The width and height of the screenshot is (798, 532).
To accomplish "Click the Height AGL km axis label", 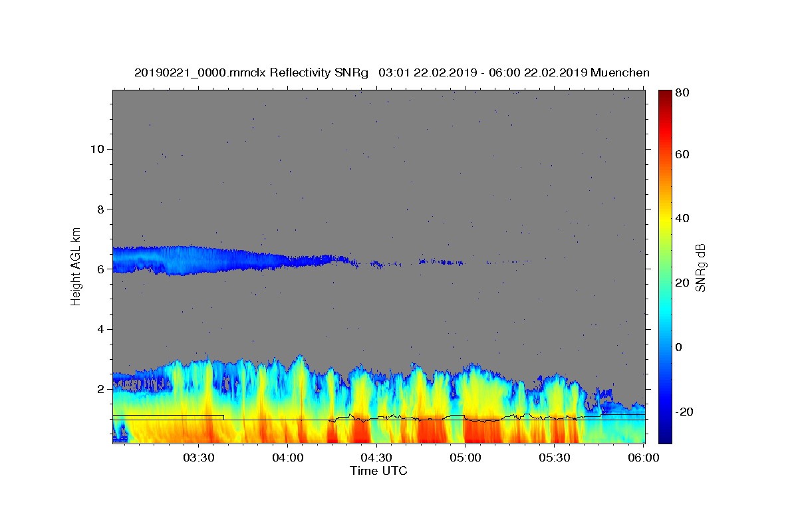I will [x=76, y=267].
